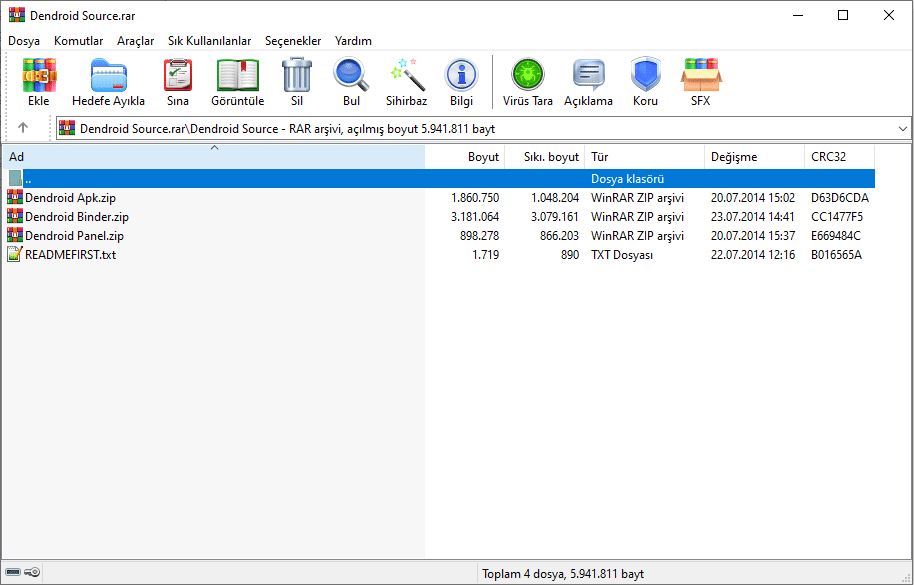The height and width of the screenshot is (585, 914).
Task: Run the Sına test archive tool
Action: tap(178, 82)
